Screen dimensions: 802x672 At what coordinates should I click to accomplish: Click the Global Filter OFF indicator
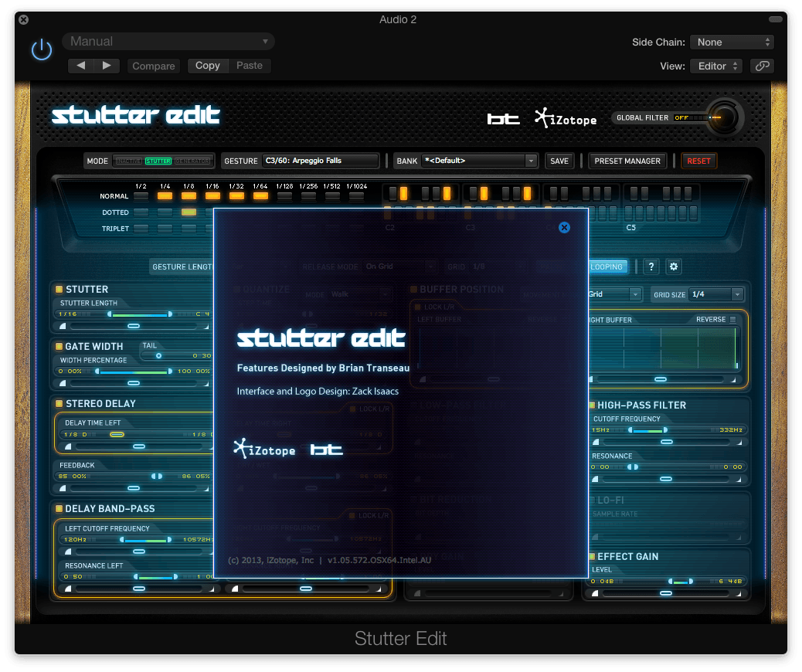pos(681,117)
